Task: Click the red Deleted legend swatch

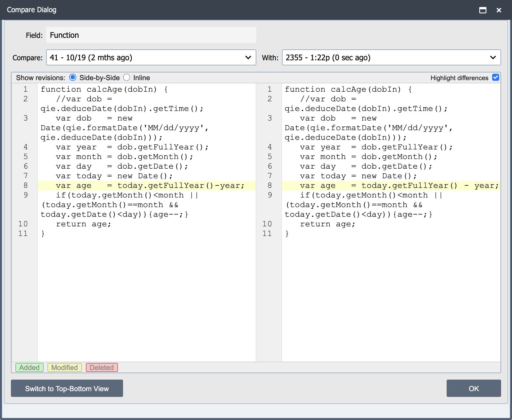Action: tap(102, 367)
